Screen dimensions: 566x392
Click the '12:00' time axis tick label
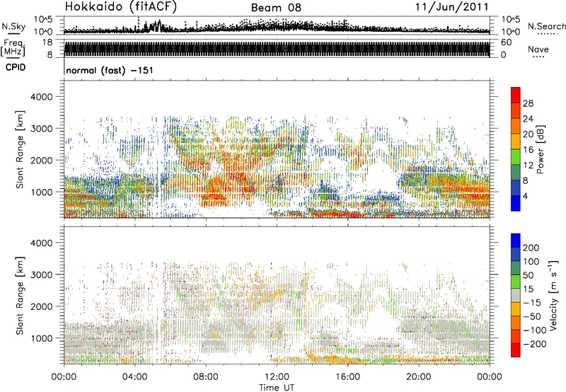277,377
